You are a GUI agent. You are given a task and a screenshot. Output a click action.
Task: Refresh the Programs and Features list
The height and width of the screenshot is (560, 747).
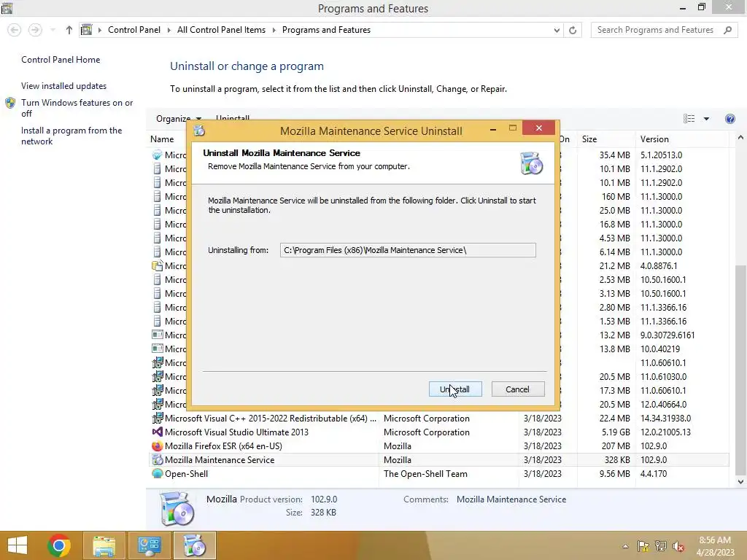(x=573, y=30)
